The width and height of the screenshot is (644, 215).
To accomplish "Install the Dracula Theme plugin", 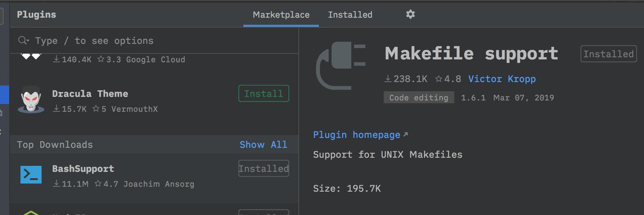I will pyautogui.click(x=264, y=94).
